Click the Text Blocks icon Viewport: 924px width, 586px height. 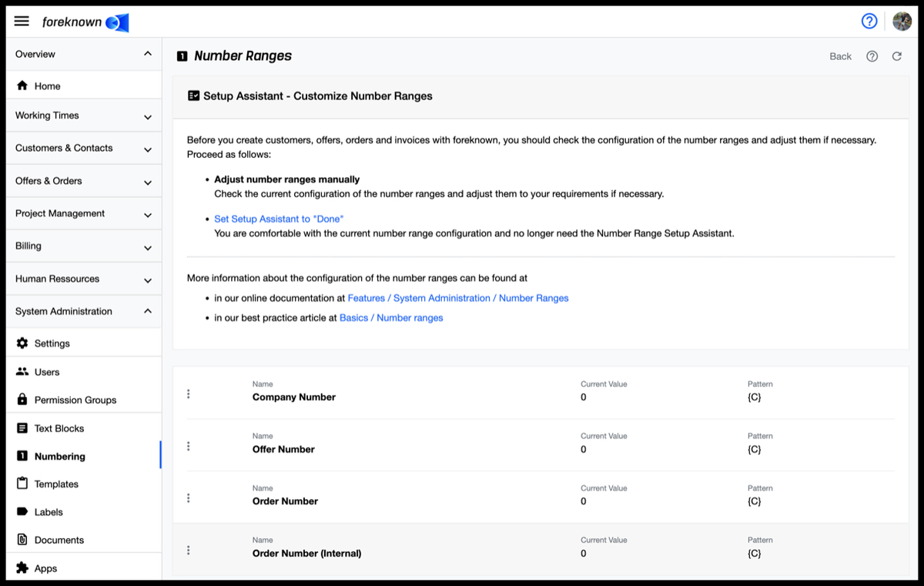(22, 427)
